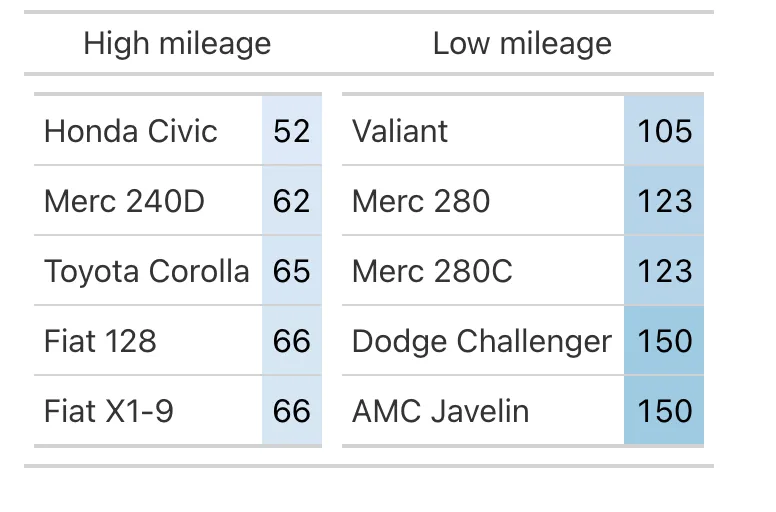The image size is (776, 512).
Task: Click the Fiat X1-9 value 66 cell
Action: tap(292, 411)
